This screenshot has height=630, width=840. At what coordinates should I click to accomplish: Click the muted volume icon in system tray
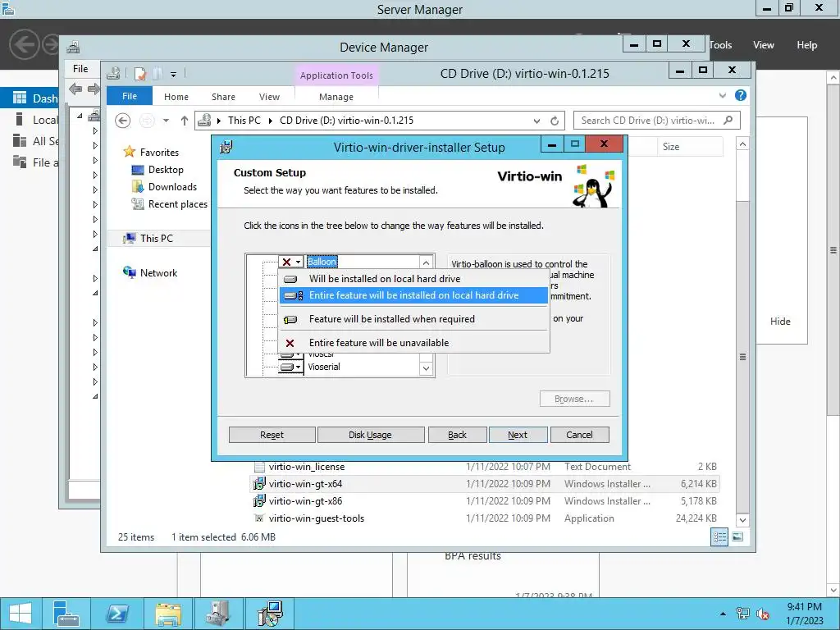763,614
